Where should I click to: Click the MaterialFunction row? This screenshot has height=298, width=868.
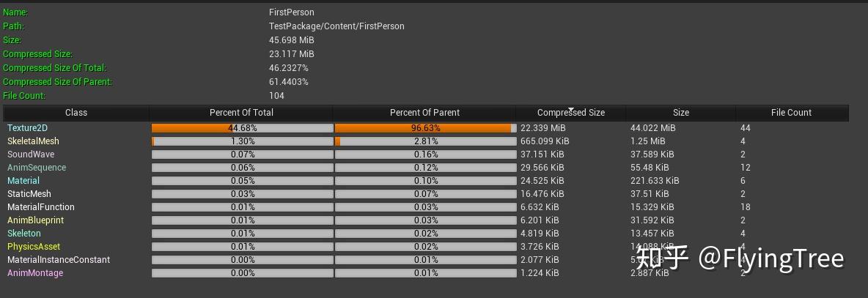pos(41,207)
